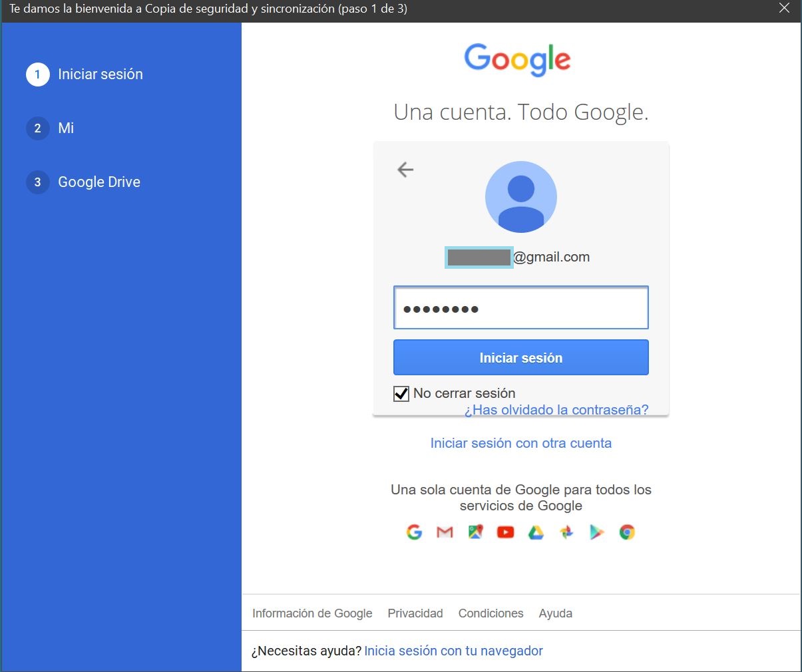Open the 'Ayuda' footer link
802x672 pixels.
point(556,613)
